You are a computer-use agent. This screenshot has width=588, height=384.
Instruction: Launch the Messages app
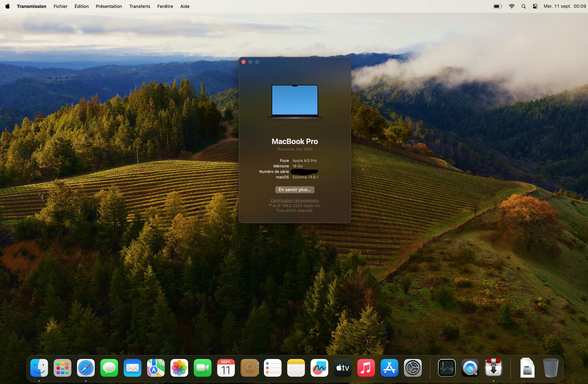[x=109, y=368]
